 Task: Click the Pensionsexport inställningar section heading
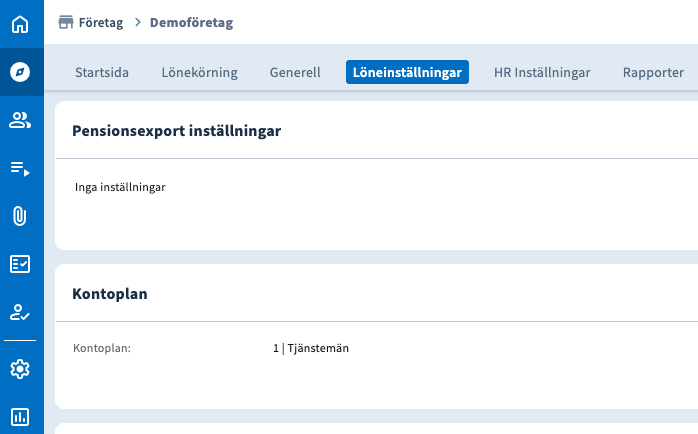(x=176, y=130)
